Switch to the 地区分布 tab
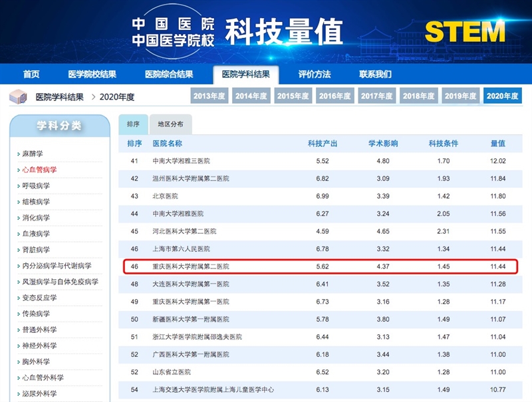532x402 pixels. [170, 124]
